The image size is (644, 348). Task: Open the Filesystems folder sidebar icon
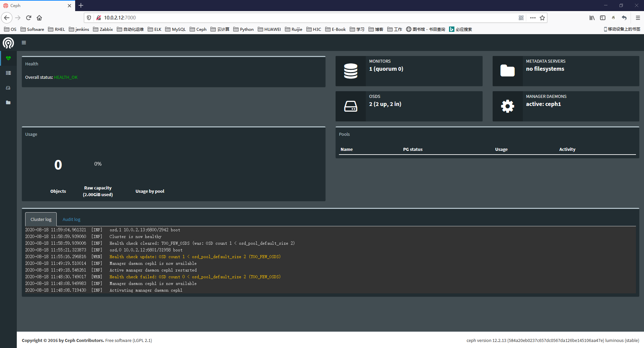click(8, 103)
